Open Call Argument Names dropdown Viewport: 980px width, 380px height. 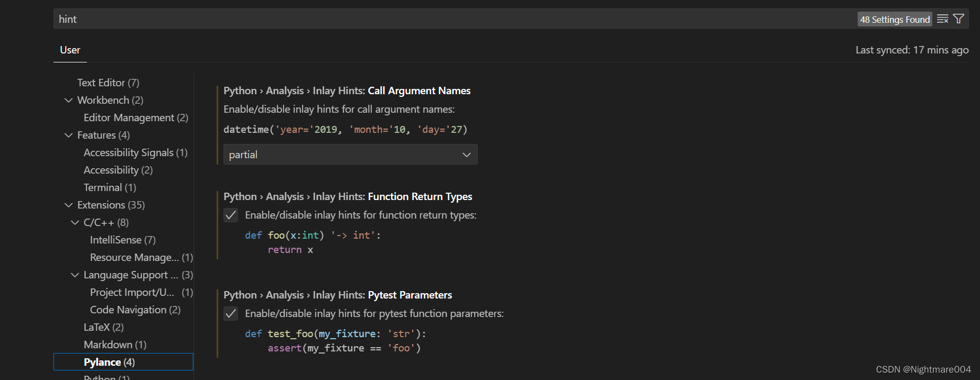[350, 155]
